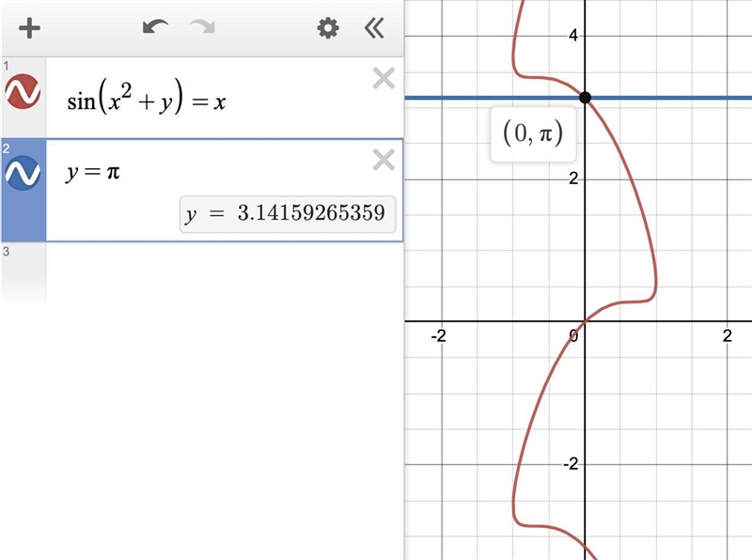
Task: Hide the red sin(x²+y)=x curve
Action: pyautogui.click(x=23, y=91)
